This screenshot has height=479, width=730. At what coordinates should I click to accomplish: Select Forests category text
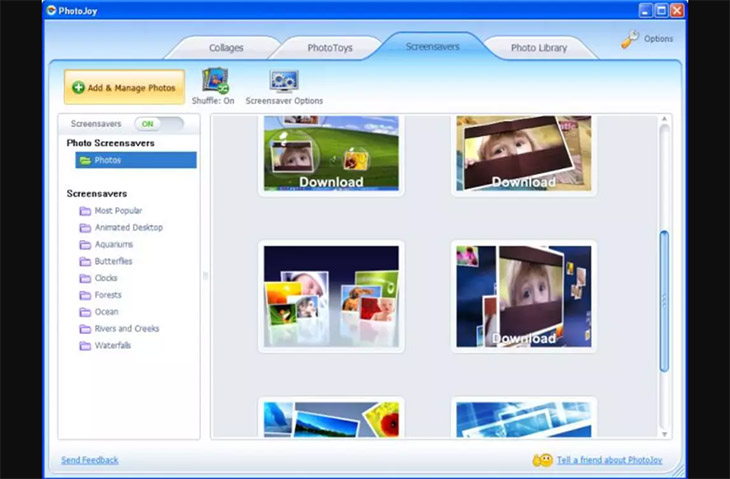pos(108,295)
